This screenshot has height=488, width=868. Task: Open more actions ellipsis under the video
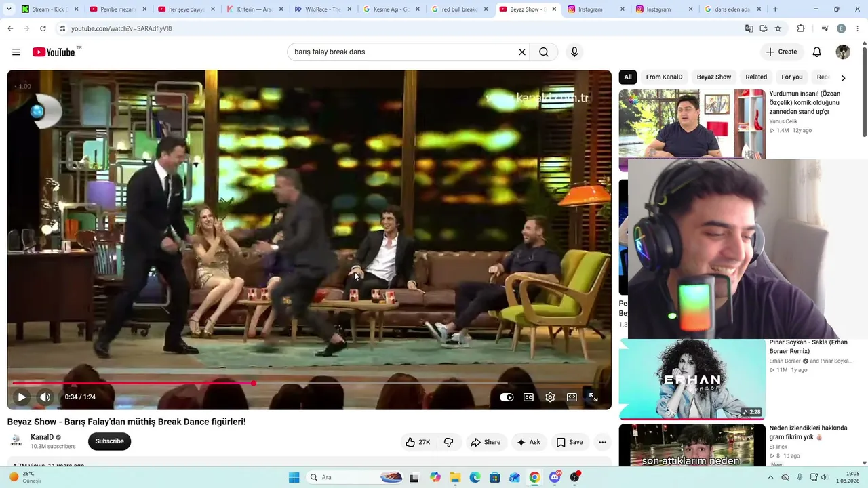pyautogui.click(x=602, y=442)
